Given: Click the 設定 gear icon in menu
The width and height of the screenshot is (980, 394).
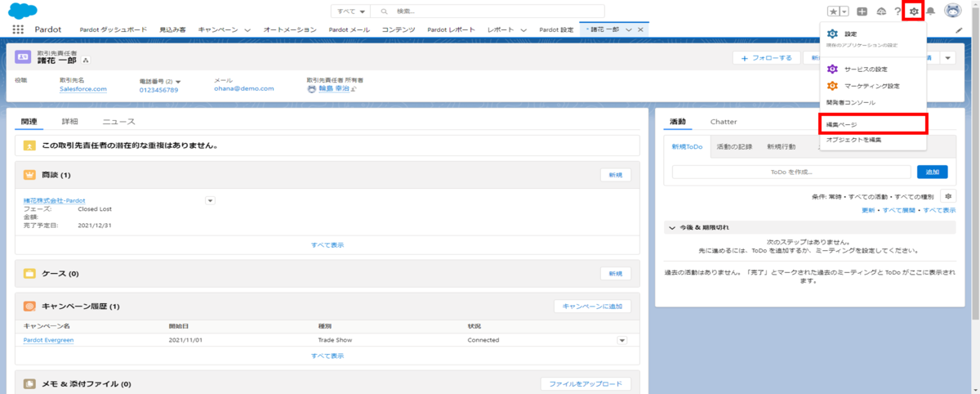Looking at the screenshot, I should point(832,34).
